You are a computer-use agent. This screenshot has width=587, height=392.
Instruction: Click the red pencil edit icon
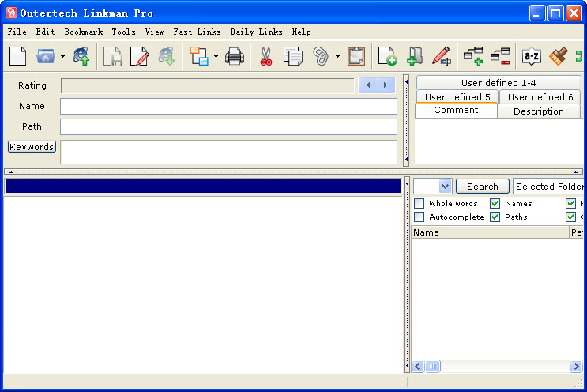442,57
